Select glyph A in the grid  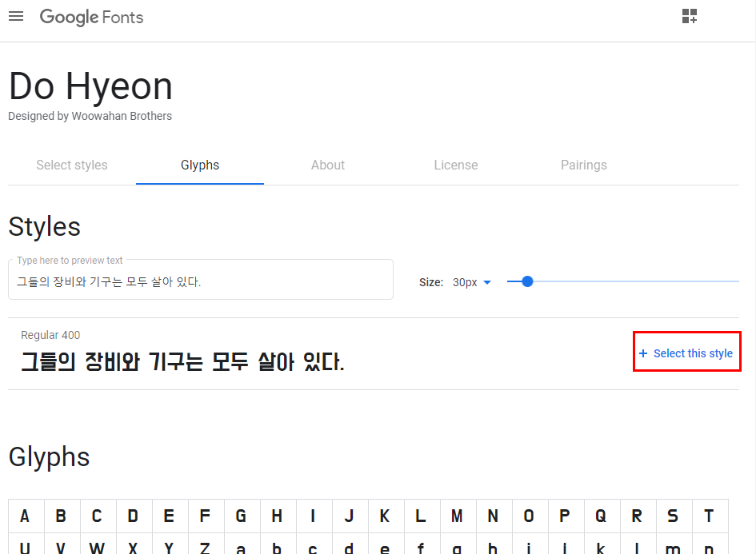coord(26,516)
